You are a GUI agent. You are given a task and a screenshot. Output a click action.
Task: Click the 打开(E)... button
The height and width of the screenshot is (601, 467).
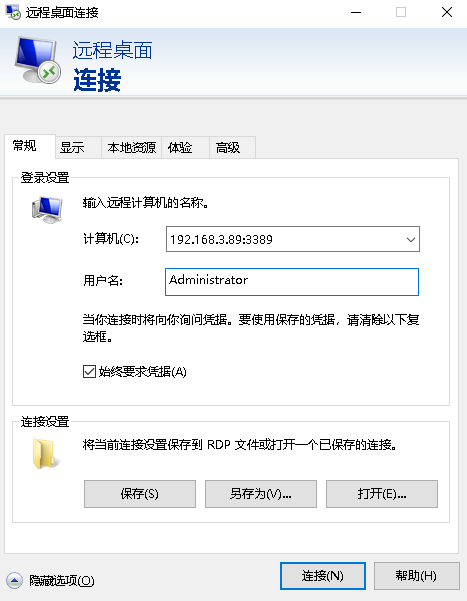click(382, 494)
